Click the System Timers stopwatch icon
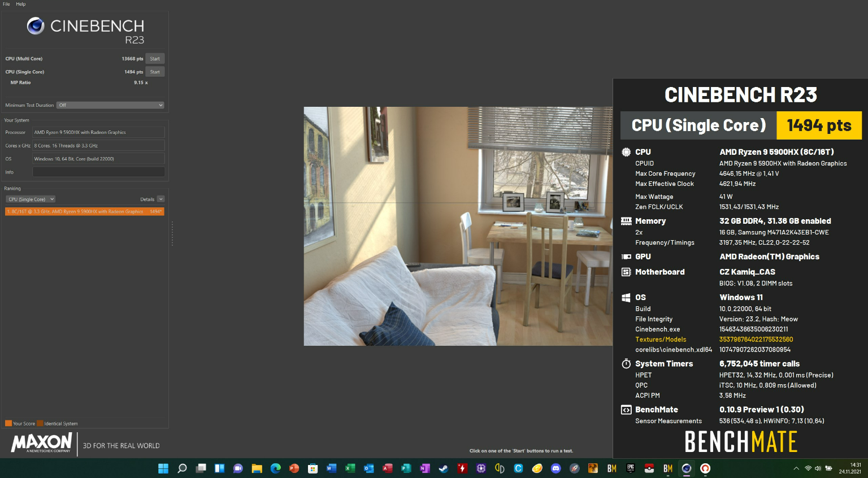Viewport: 868px width, 478px height. [626, 363]
